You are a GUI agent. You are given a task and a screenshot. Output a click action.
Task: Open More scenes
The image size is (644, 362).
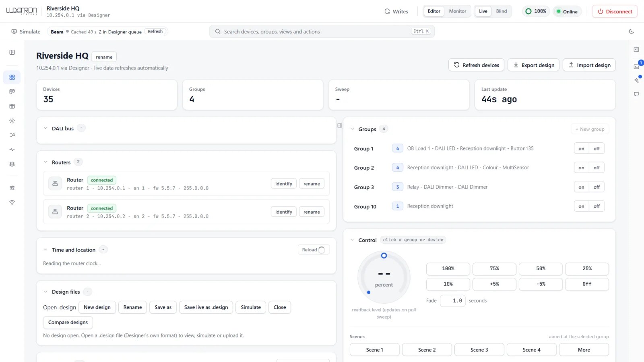(x=584, y=350)
